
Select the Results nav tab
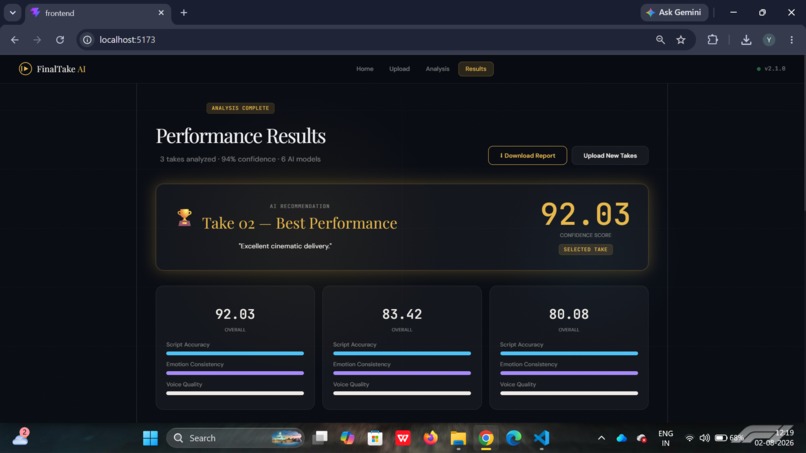point(475,69)
